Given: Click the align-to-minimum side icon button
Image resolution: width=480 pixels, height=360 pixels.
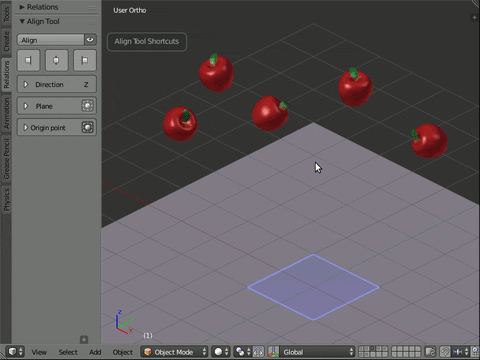Looking at the screenshot, I should click(28, 60).
